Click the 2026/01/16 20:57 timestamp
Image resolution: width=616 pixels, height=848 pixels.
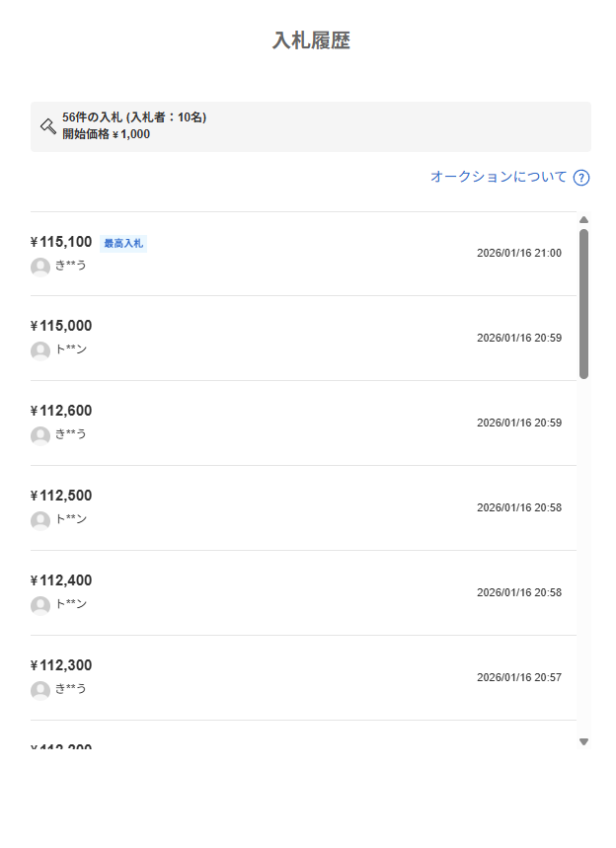(518, 677)
